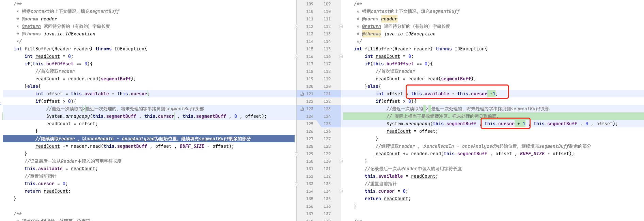Click line number 109 in right number column
The image size is (644, 221).
pos(327,4)
